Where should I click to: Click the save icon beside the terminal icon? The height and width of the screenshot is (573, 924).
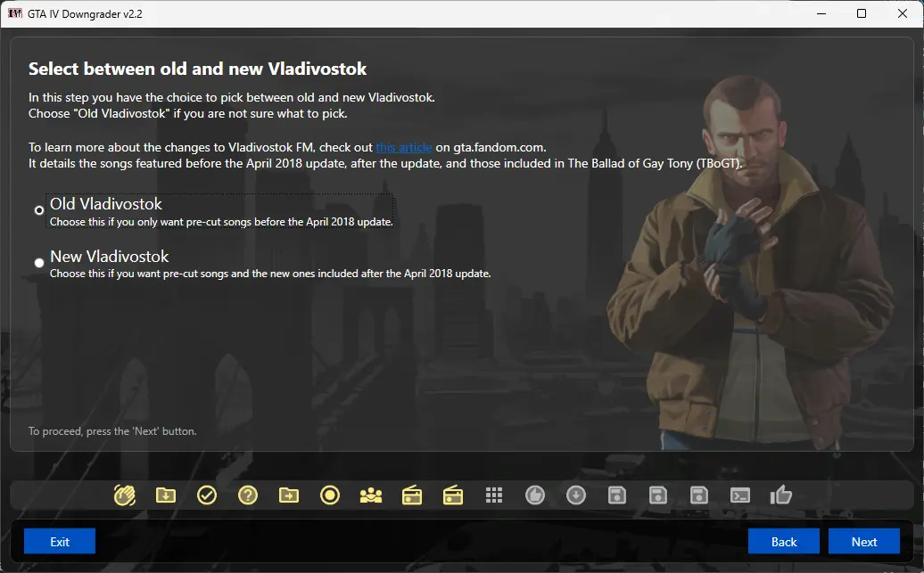click(x=699, y=495)
